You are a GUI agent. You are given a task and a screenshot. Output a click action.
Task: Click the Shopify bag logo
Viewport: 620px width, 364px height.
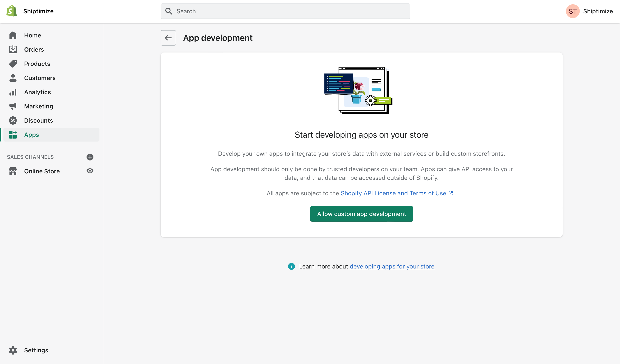12,11
